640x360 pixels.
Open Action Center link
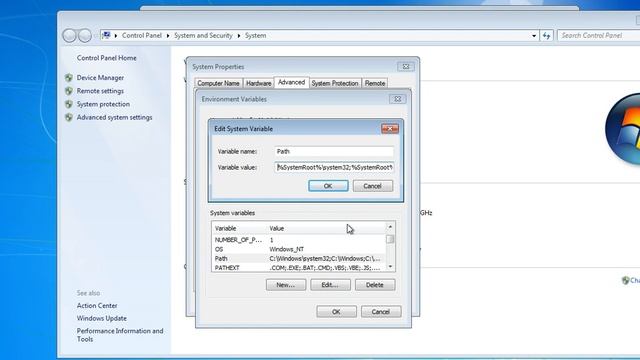[97, 305]
